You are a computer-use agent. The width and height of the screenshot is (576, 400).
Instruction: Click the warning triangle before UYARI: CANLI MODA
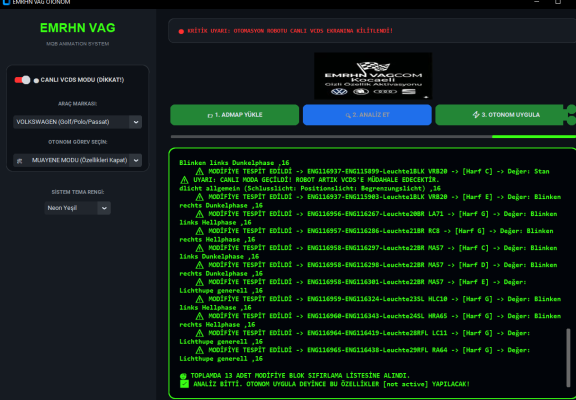click(x=184, y=180)
